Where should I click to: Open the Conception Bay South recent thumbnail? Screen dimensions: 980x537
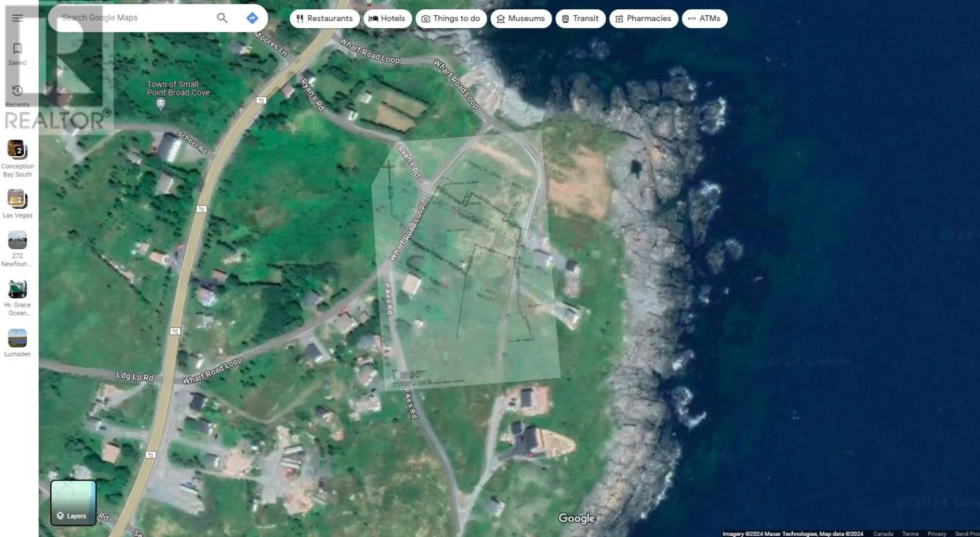click(x=17, y=149)
